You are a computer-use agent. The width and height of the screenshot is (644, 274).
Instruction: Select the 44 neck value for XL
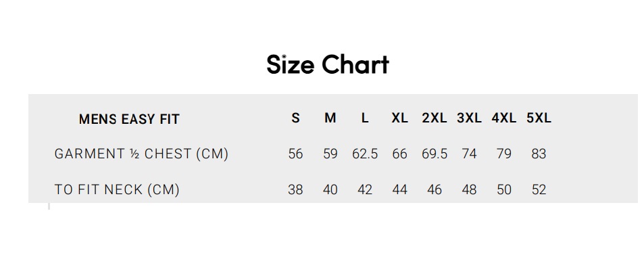[400, 190]
